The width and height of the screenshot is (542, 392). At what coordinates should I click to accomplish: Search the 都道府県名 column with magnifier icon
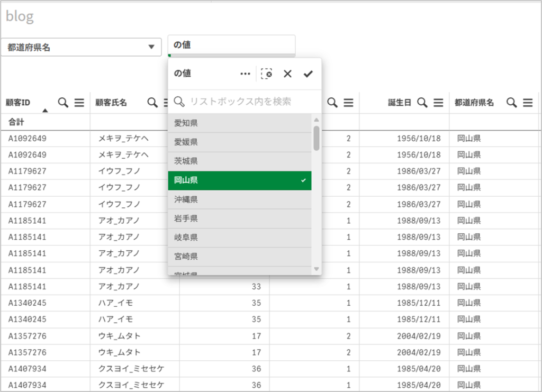(512, 103)
